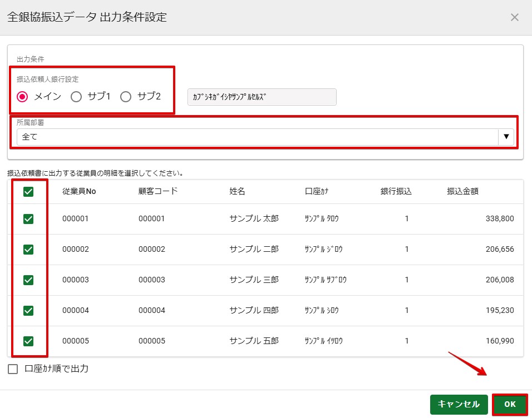The width and height of the screenshot is (532, 418).
Task: Confirm with the OK button
Action: pyautogui.click(x=510, y=405)
